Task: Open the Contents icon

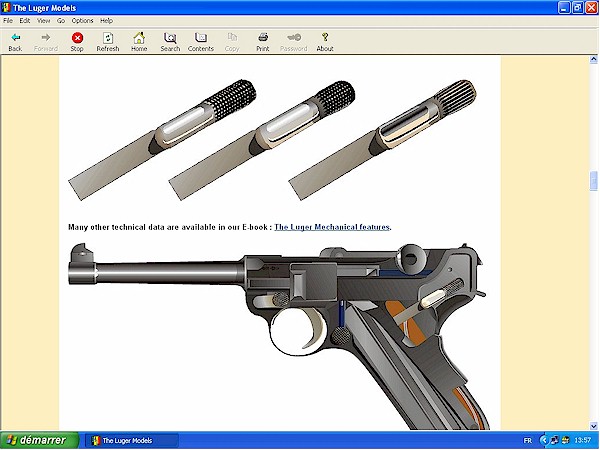Action: [x=201, y=42]
